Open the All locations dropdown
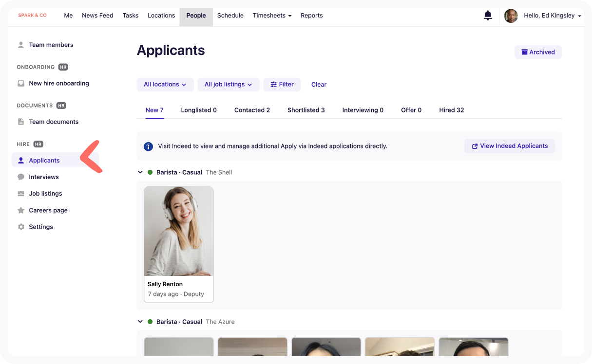This screenshot has height=364, width=592. (x=165, y=85)
